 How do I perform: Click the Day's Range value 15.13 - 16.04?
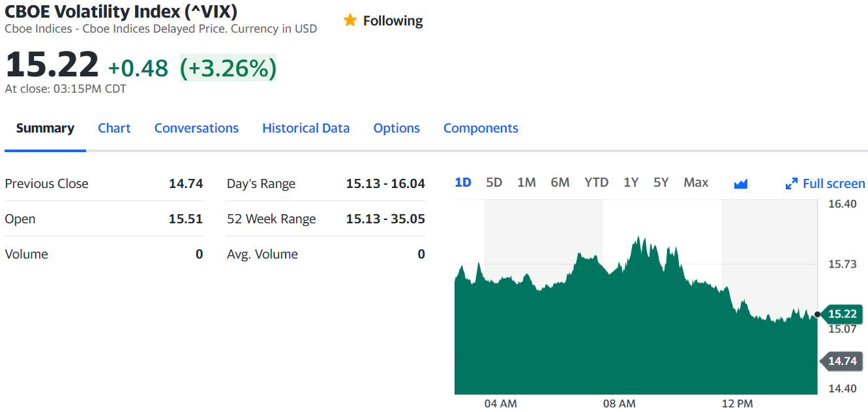[x=385, y=183]
